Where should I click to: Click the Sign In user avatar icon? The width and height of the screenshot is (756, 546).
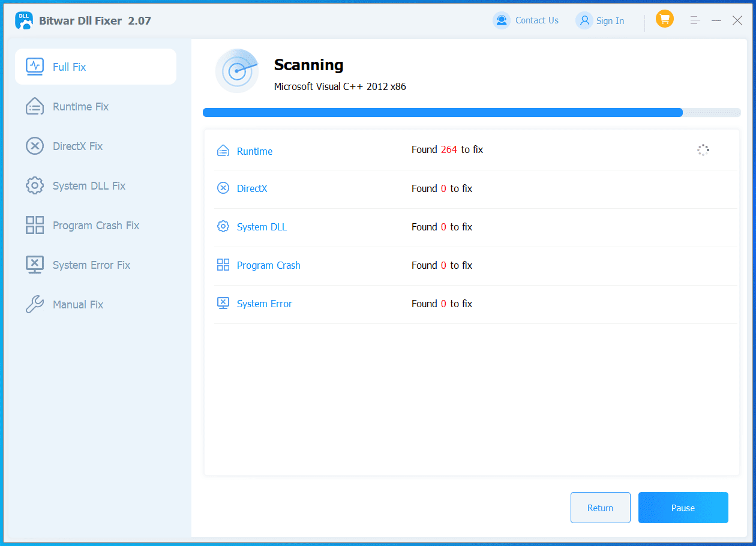point(584,20)
